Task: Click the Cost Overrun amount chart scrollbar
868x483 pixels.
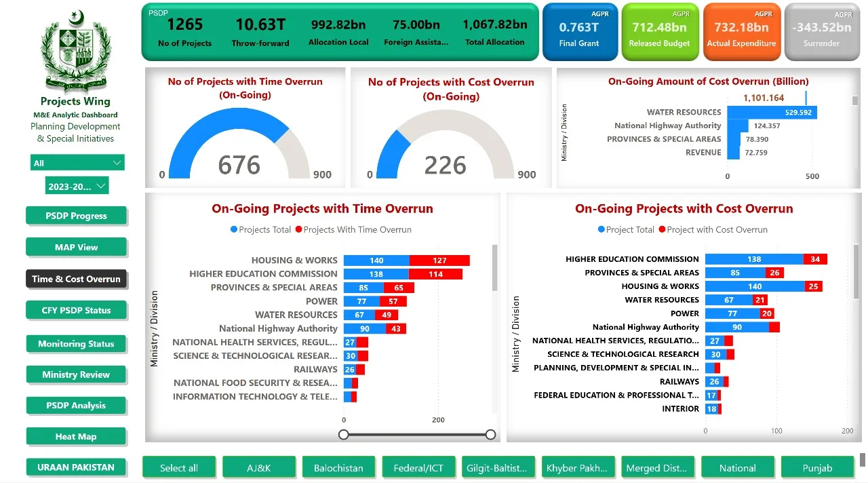Action: click(x=855, y=100)
